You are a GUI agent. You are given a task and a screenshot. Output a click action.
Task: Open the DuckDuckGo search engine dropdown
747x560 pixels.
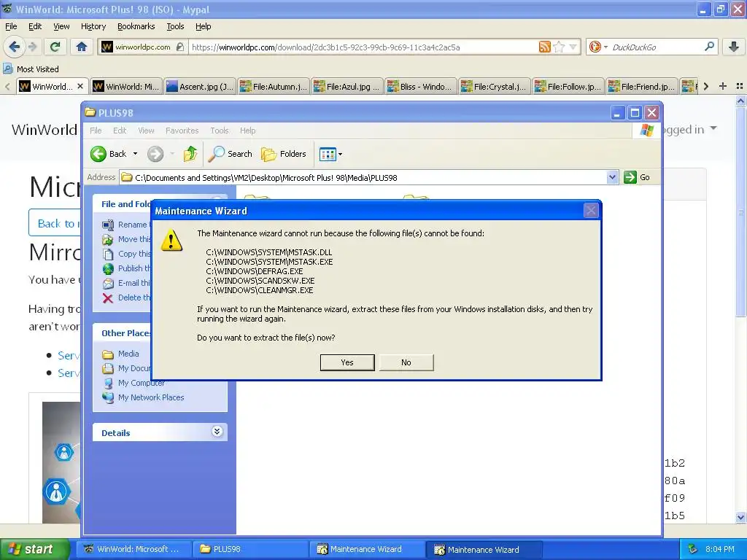[598, 47]
